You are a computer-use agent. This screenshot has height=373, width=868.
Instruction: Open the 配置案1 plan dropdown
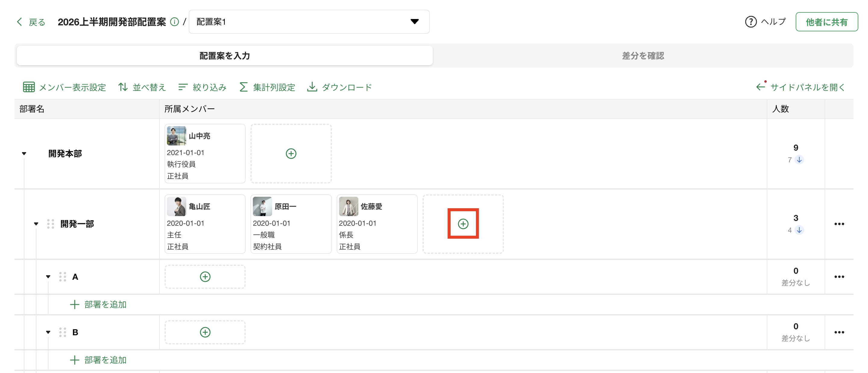click(x=309, y=22)
